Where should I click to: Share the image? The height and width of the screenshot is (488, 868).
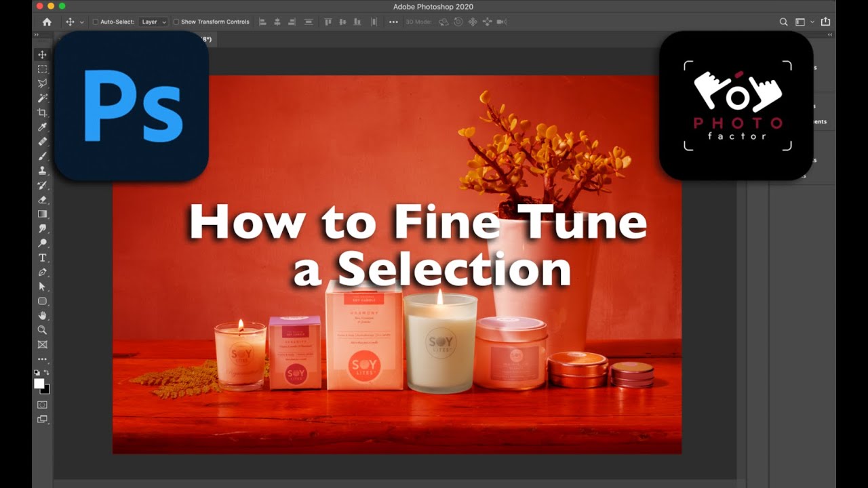point(825,22)
